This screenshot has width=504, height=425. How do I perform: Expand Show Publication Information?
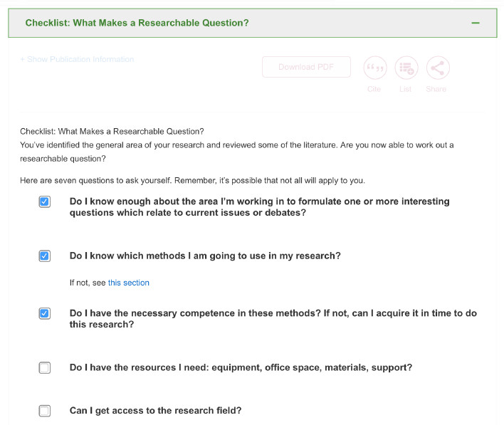click(77, 59)
